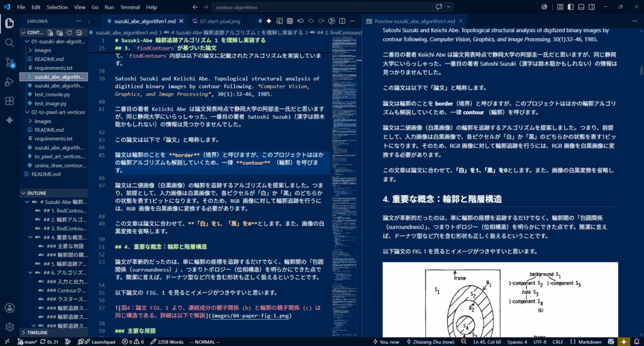The image size is (644, 346).
Task: Select '### 主要な用語' in the Outline
Action: (65, 246)
